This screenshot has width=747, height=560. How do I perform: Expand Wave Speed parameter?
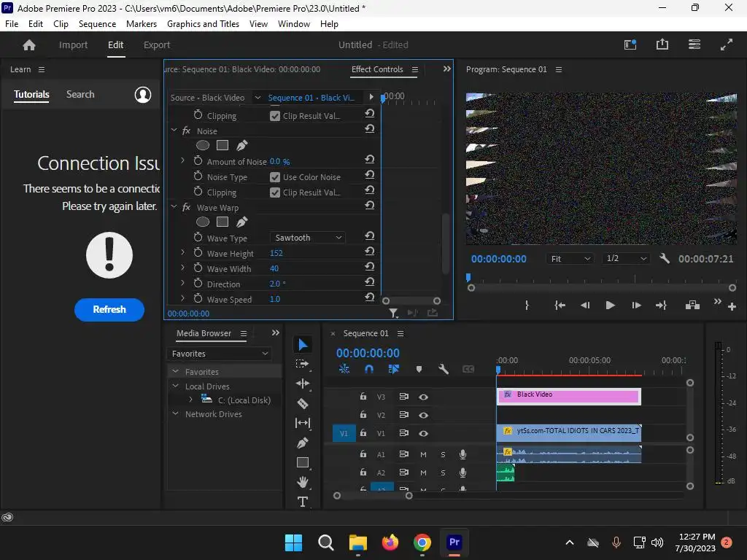click(182, 298)
